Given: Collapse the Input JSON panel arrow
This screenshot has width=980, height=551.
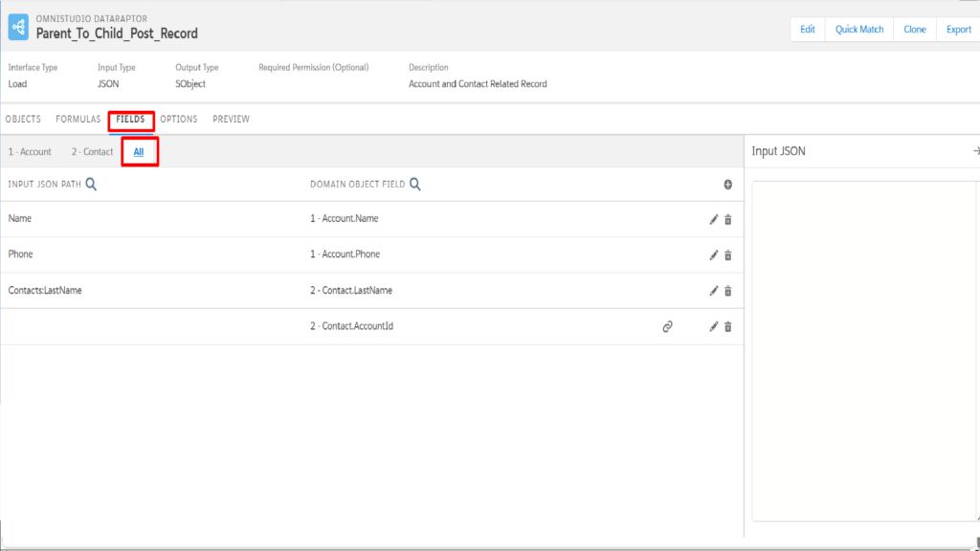Looking at the screenshot, I should pos(976,150).
